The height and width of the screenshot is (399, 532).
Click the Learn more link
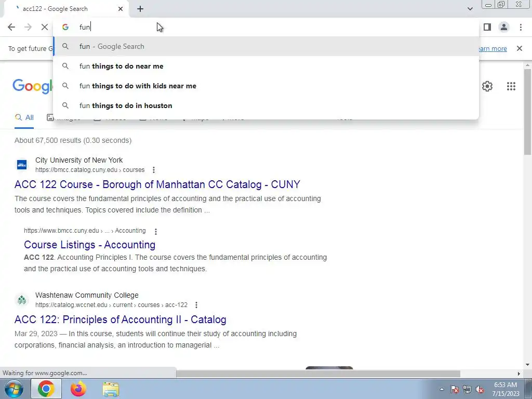pyautogui.click(x=492, y=48)
